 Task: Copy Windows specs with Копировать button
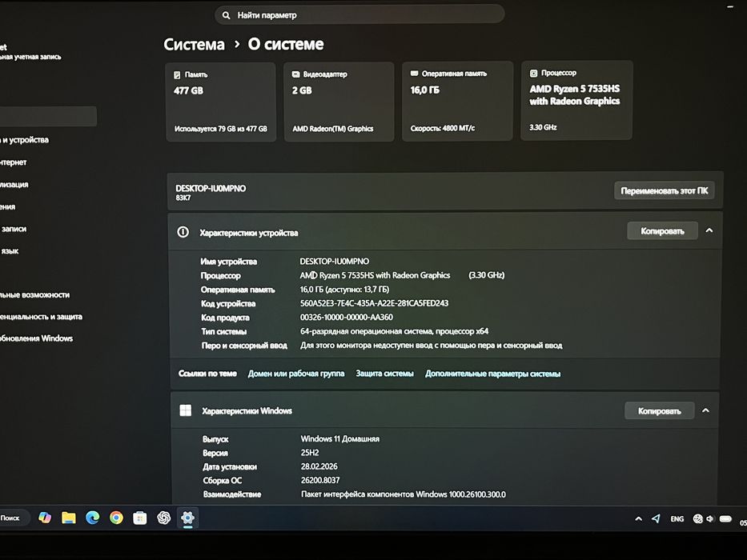pos(660,410)
